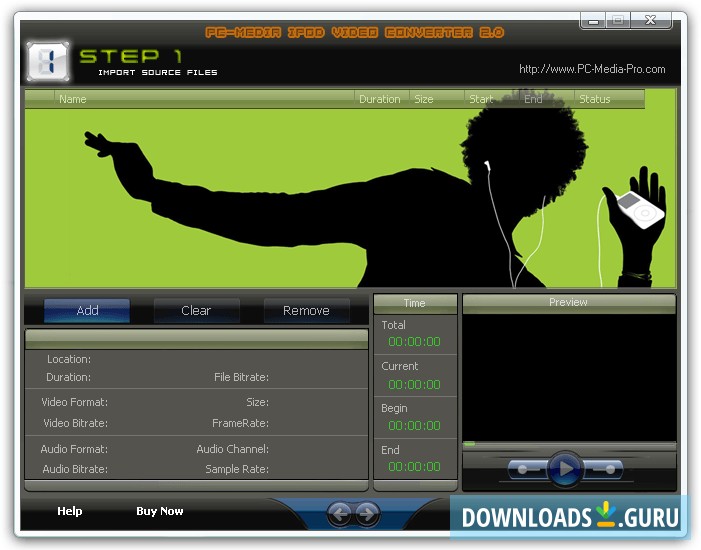Minimize the converter window
This screenshot has width=701, height=550.
tap(593, 21)
